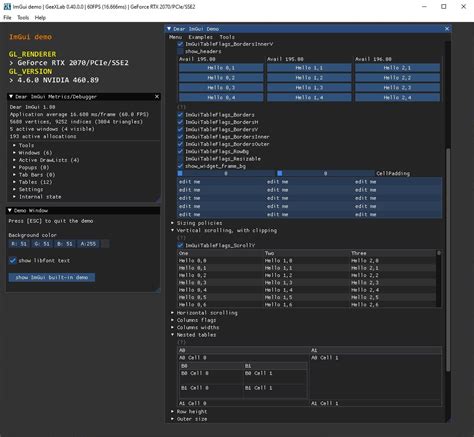Click show ImGui built-in demo button
This screenshot has width=474, height=437.
click(52, 277)
